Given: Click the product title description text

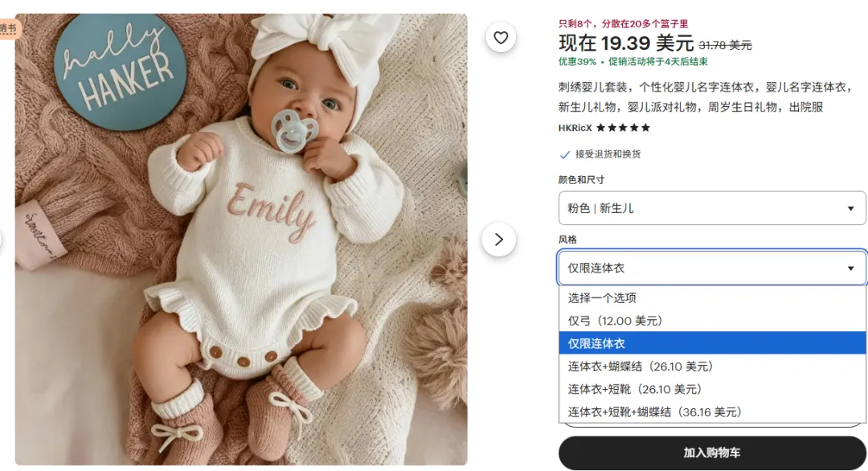Looking at the screenshot, I should [706, 97].
